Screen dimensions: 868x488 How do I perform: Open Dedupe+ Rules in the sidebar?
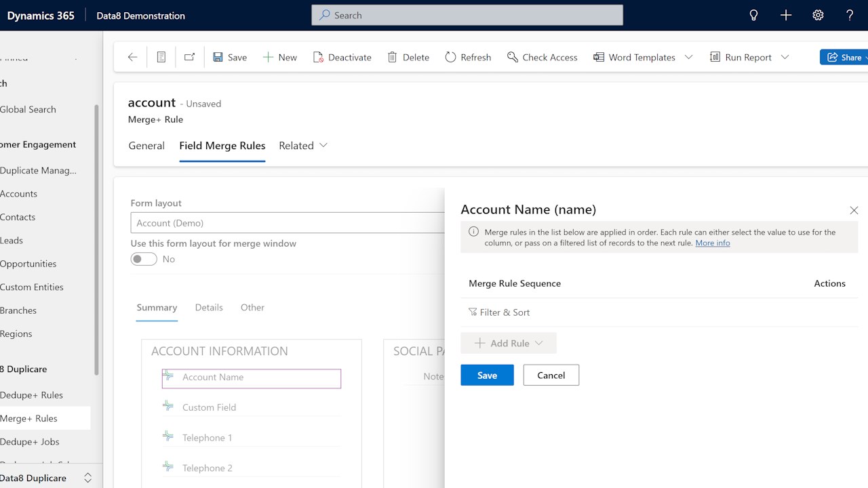click(31, 395)
